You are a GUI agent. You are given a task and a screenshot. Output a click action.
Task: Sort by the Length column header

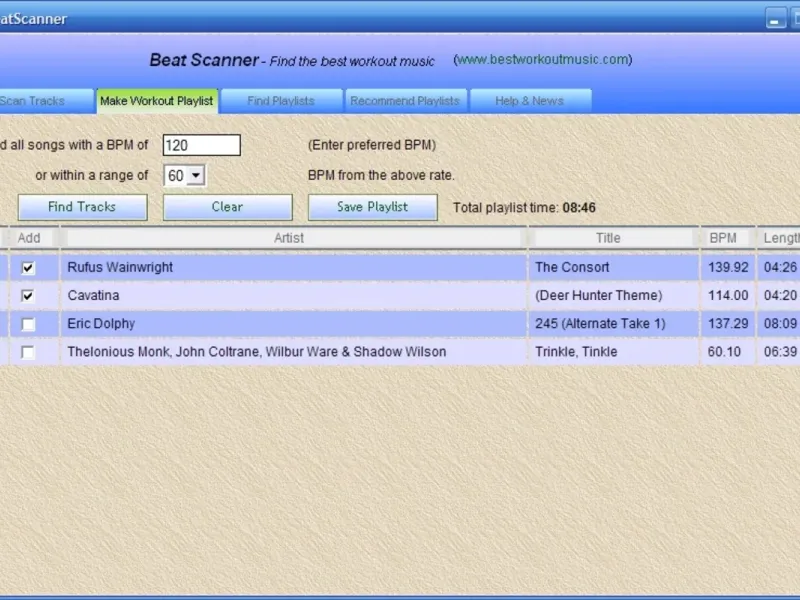779,238
